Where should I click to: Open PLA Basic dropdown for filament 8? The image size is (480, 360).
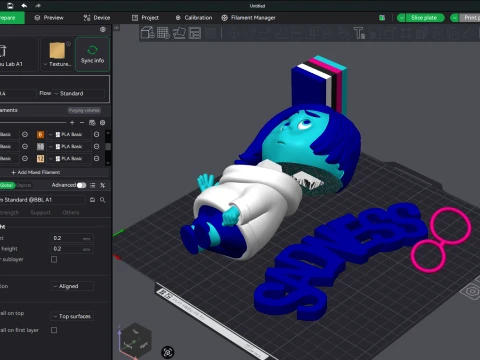69,134
